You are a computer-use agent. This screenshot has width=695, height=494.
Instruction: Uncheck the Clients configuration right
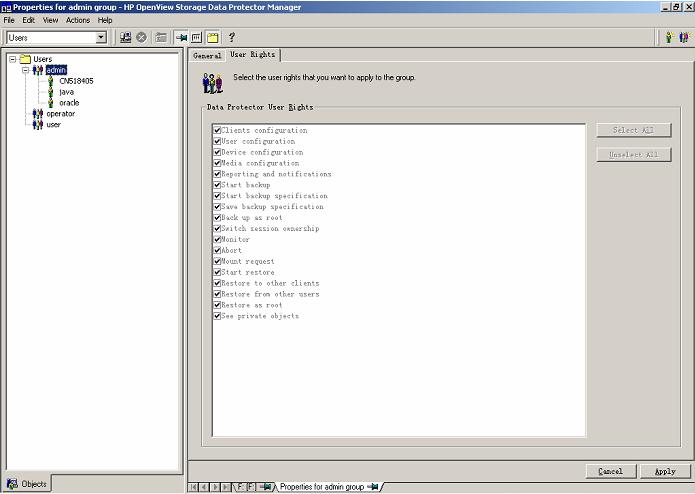217,130
